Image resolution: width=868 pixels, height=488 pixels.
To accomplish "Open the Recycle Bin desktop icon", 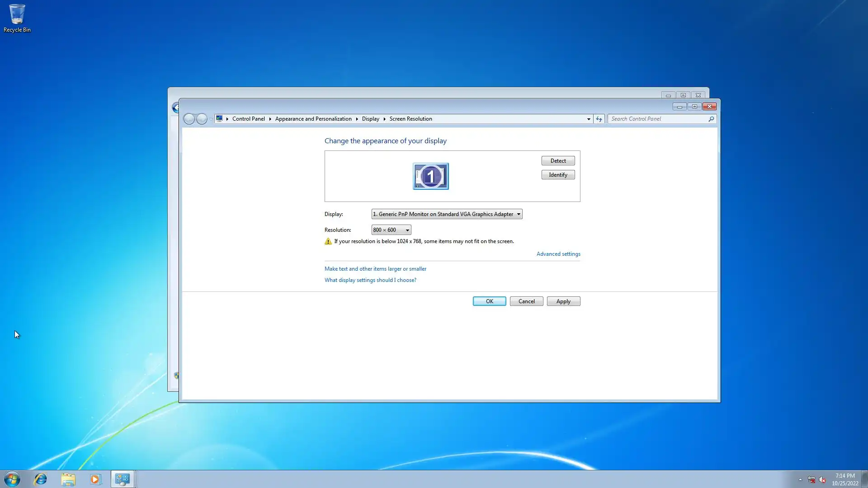I will coord(17,18).
